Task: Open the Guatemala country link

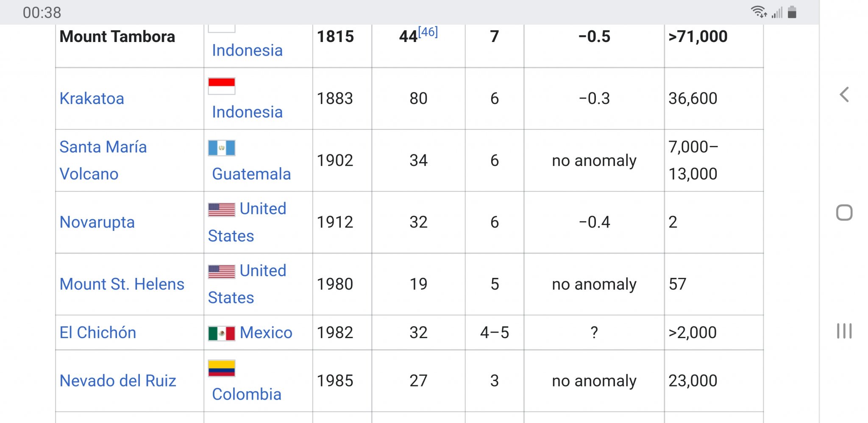Action: tap(251, 174)
